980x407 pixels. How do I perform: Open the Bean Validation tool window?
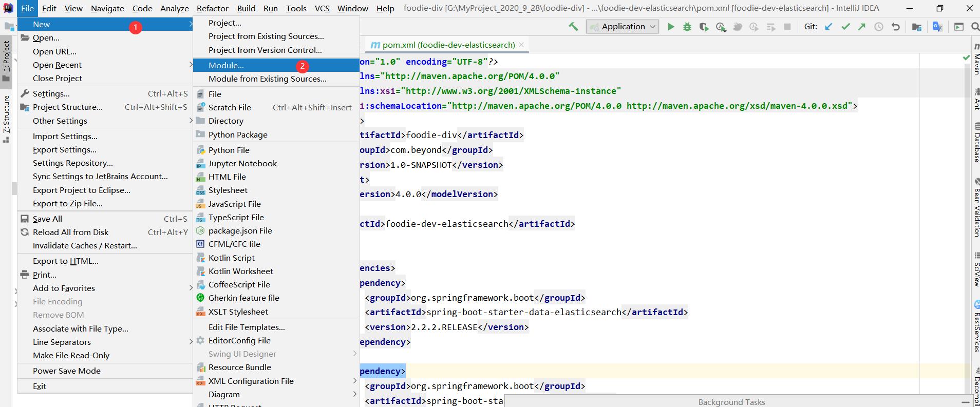pos(976,208)
